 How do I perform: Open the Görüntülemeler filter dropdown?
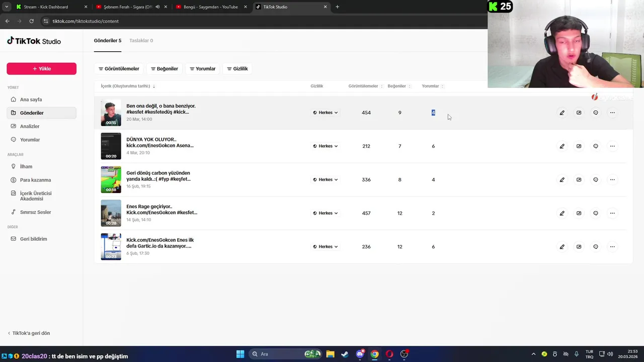click(x=119, y=69)
